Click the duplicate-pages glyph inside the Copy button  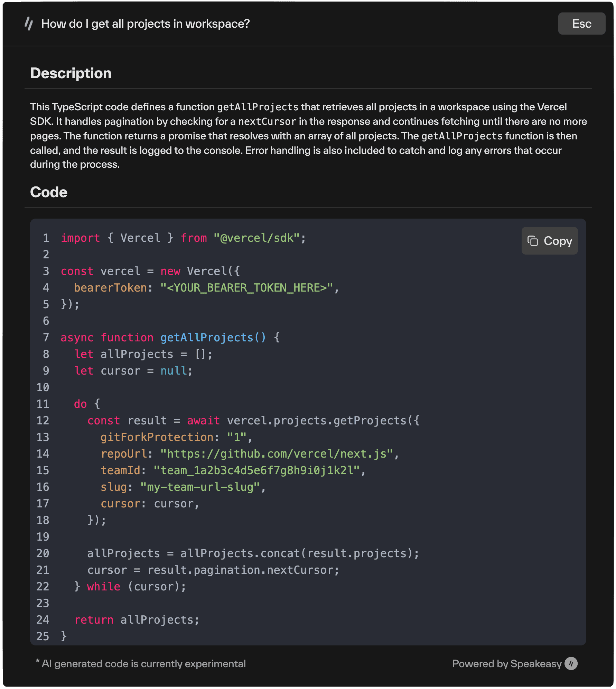click(532, 241)
